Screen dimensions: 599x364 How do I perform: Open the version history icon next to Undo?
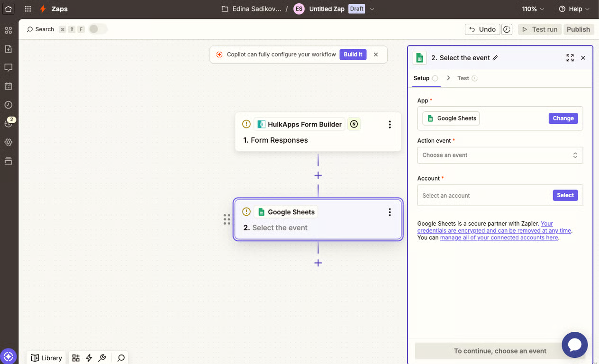click(x=507, y=29)
